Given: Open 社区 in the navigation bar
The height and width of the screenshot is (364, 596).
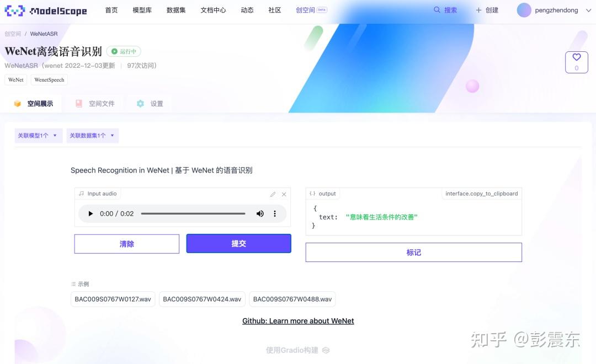Looking at the screenshot, I should pyautogui.click(x=274, y=10).
